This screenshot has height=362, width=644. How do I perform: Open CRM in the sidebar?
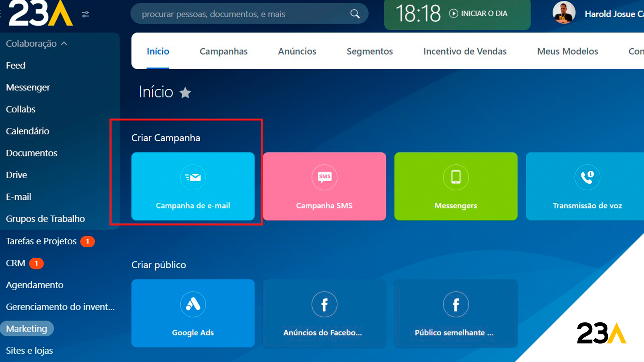pyautogui.click(x=16, y=263)
